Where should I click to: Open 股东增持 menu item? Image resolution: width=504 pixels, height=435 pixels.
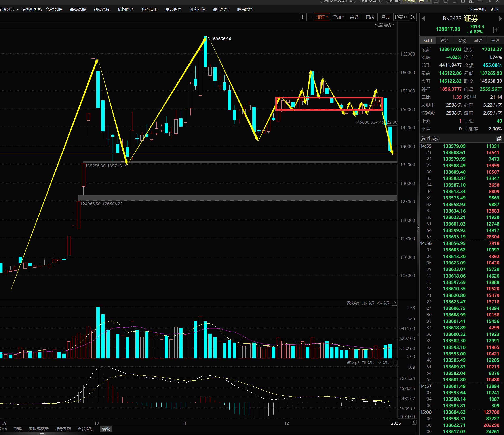245,10
